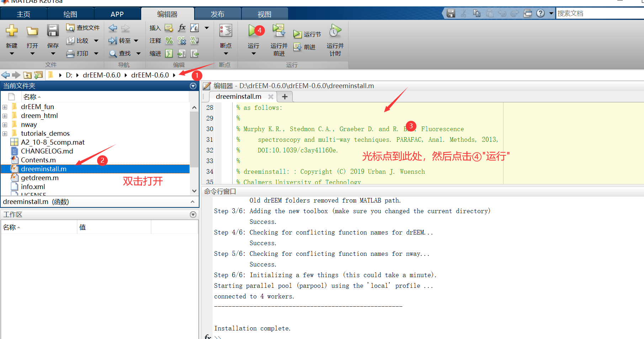Click the address bar back arrow

pos(5,75)
